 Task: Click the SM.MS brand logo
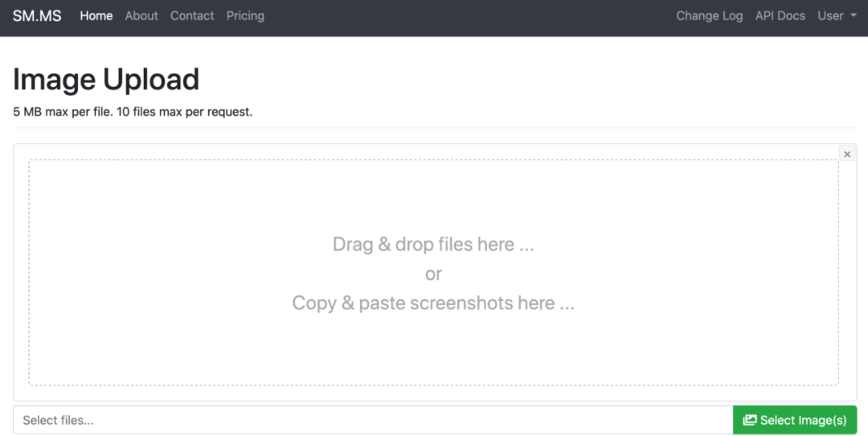(x=37, y=16)
